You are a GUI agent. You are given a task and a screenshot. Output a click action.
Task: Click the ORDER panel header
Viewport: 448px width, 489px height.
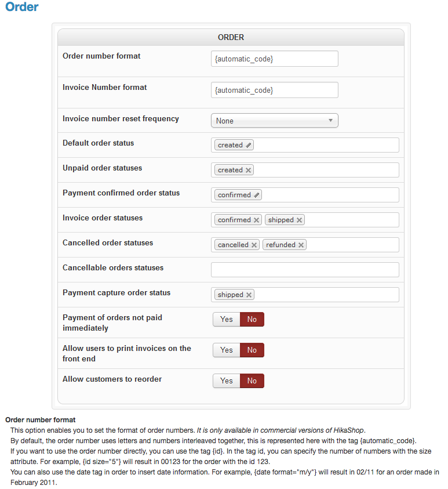tap(231, 37)
